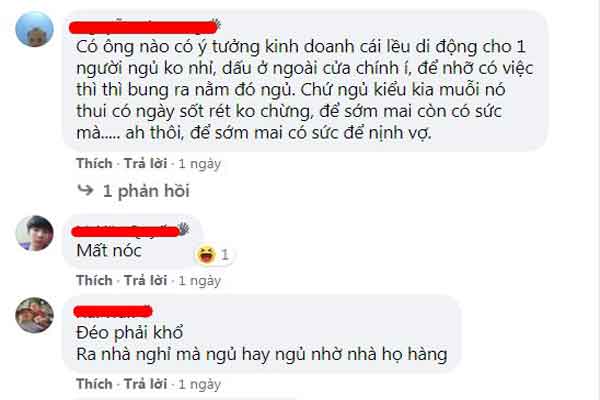The height and width of the screenshot is (400, 600).
Task: Open the blue profile picture of the first commenter
Action: point(34,29)
